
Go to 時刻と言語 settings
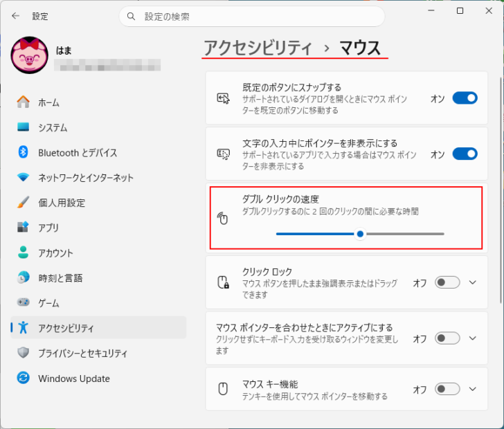pyautogui.click(x=98, y=277)
